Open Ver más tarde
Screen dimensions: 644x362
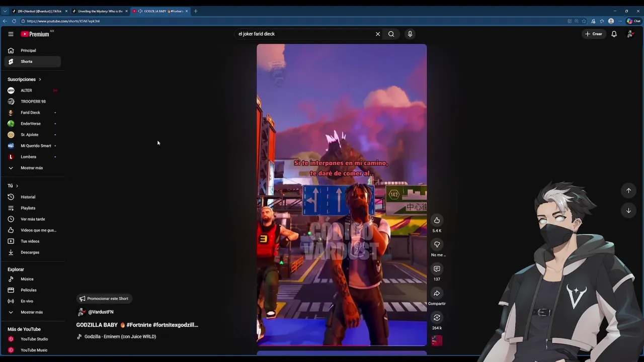click(x=33, y=219)
